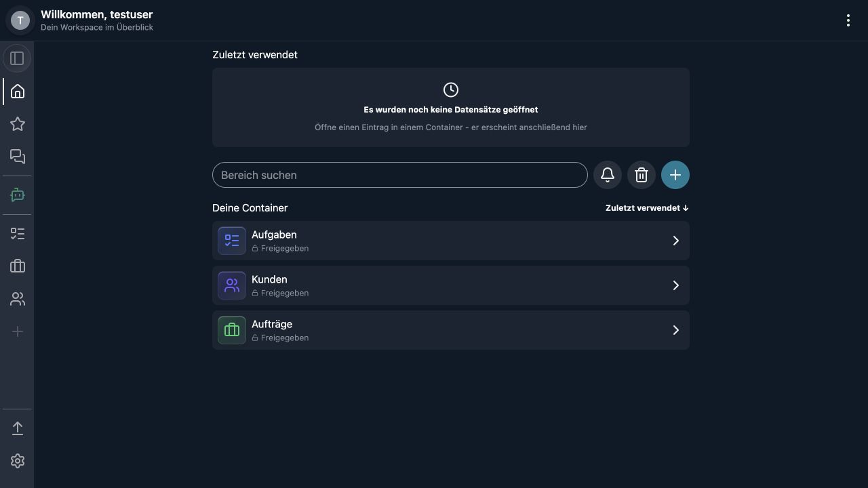Open the green bot assistant icon
The height and width of the screenshot is (488, 868).
tap(18, 195)
